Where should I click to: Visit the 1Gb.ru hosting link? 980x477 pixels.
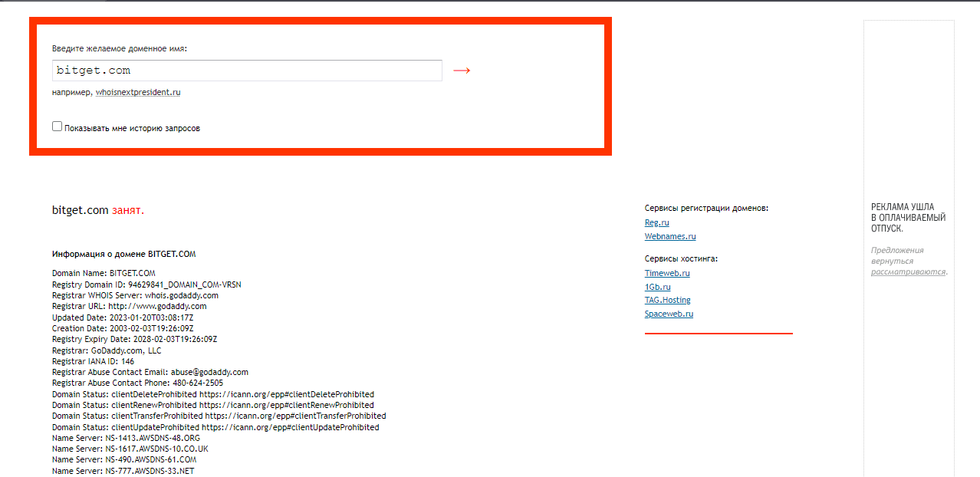pyautogui.click(x=657, y=287)
